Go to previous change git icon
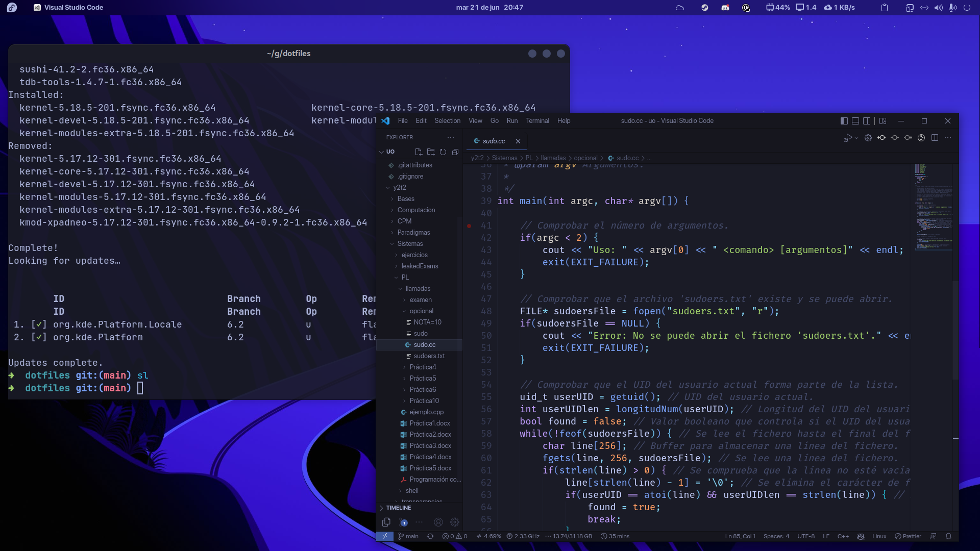Screen dimensions: 980x551 [881, 138]
